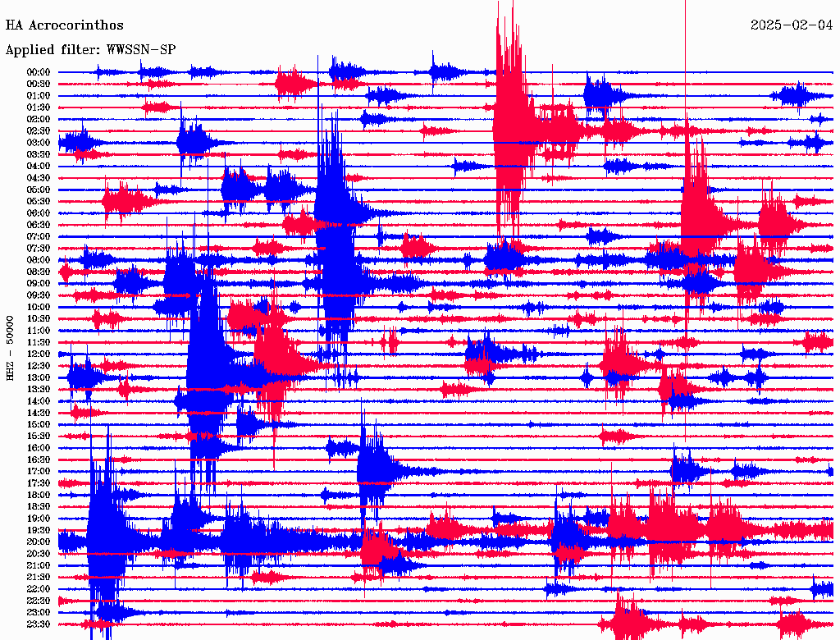Click the '16:00' time label
The height and width of the screenshot is (640, 840).
click(38, 448)
